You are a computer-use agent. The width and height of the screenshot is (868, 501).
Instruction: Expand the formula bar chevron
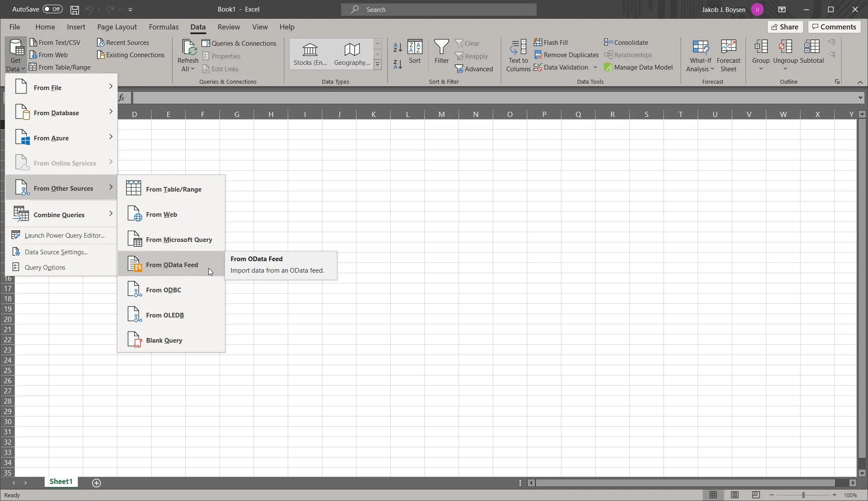coord(860,98)
